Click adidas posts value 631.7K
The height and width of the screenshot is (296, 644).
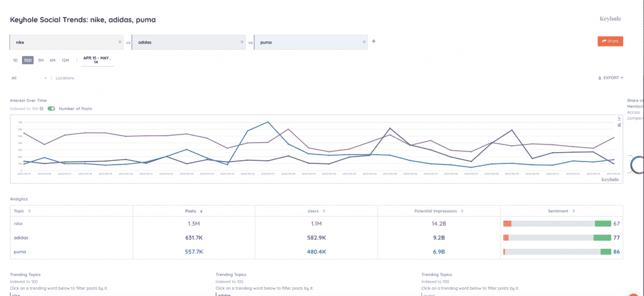pos(194,238)
